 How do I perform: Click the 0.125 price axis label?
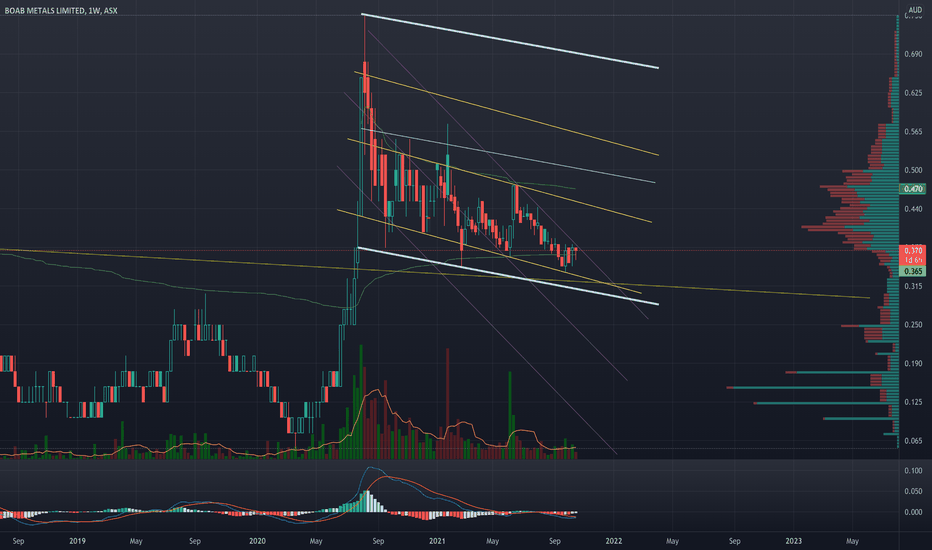pos(914,402)
